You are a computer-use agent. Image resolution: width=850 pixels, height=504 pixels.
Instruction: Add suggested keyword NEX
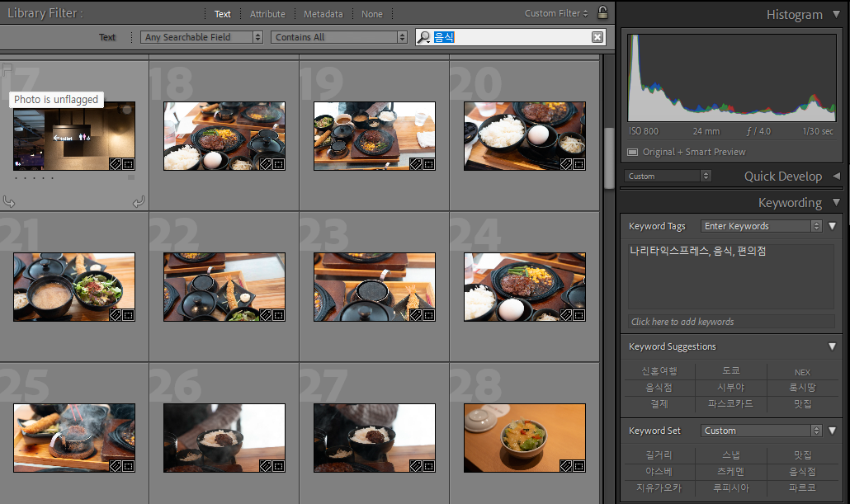click(x=802, y=372)
